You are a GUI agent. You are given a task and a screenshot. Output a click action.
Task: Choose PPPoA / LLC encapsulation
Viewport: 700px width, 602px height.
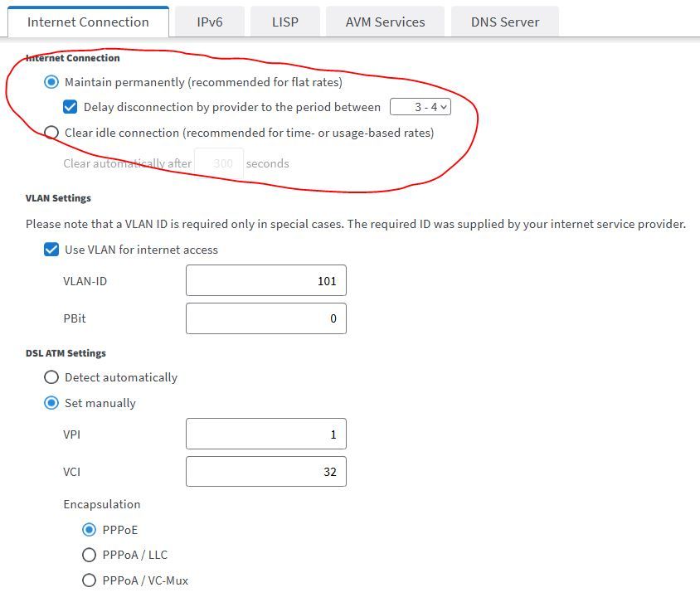pyautogui.click(x=90, y=555)
